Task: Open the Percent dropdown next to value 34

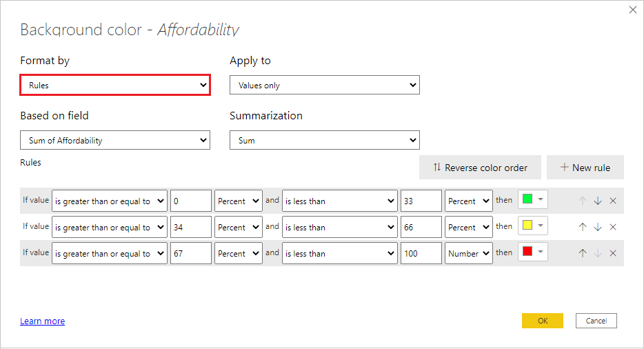Action: click(x=238, y=227)
